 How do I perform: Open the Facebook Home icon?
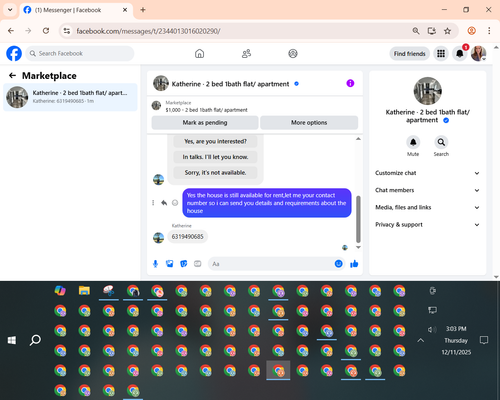(x=199, y=53)
